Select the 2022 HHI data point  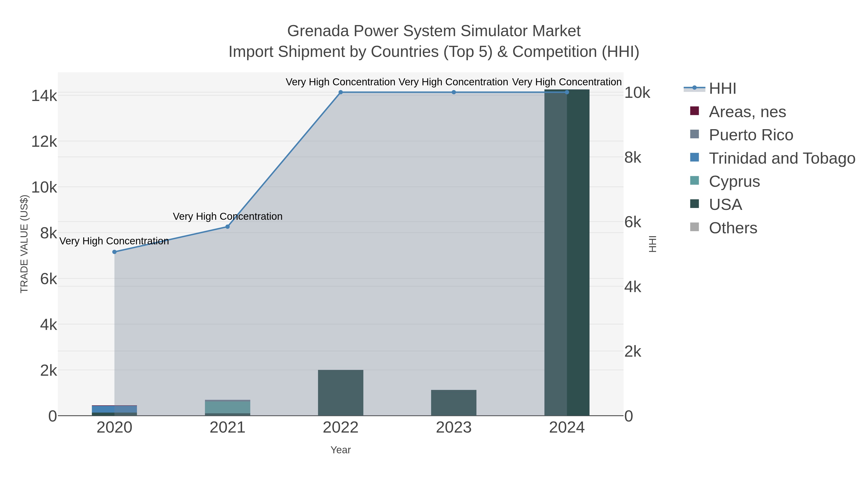click(x=341, y=92)
